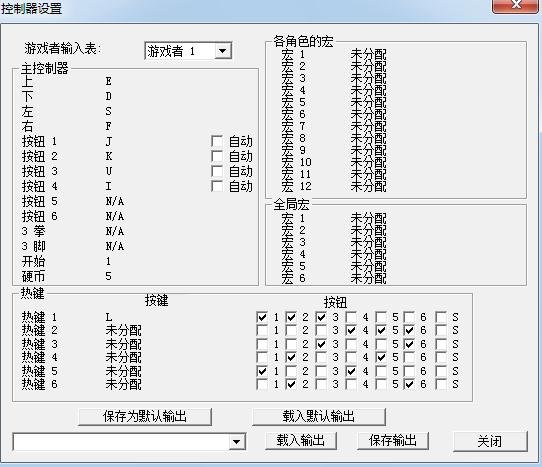This screenshot has width=542, height=467.
Task: Select character 宏 12 未分配 entry
Action: 368,186
